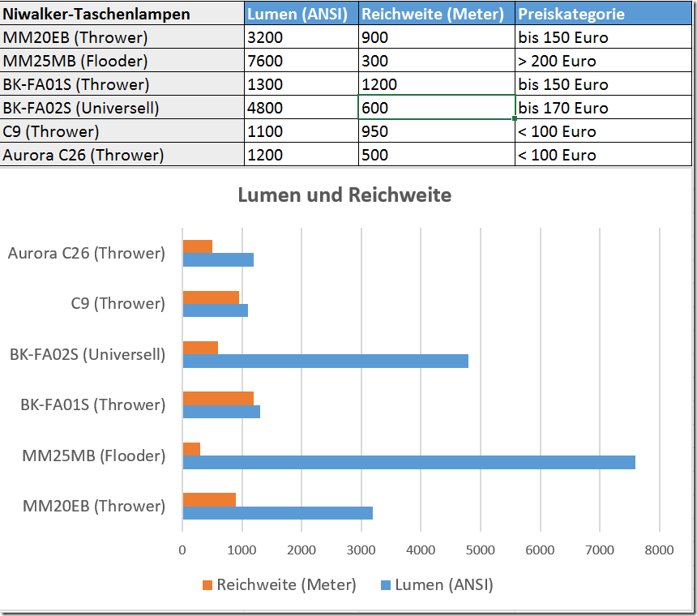Viewport: 697px width, 616px height.
Task: Select table cell C9 (Thrower)
Action: (122, 131)
